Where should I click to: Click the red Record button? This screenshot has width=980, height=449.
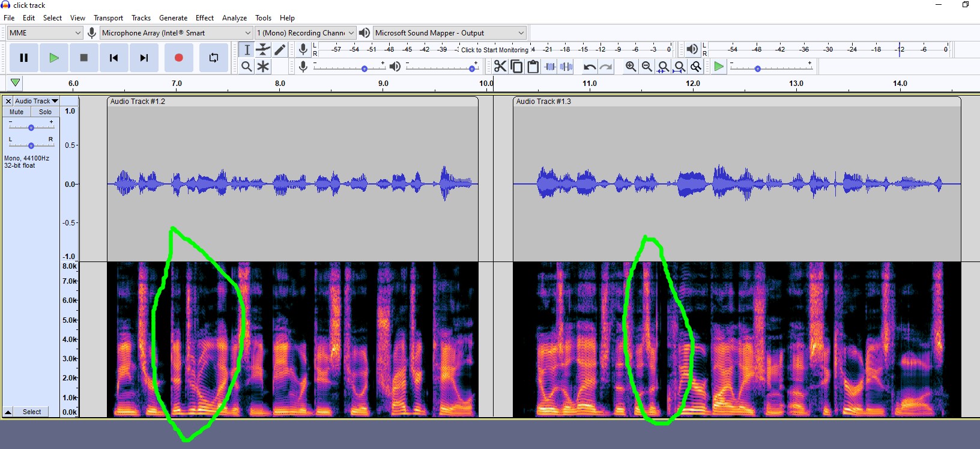pyautogui.click(x=178, y=58)
